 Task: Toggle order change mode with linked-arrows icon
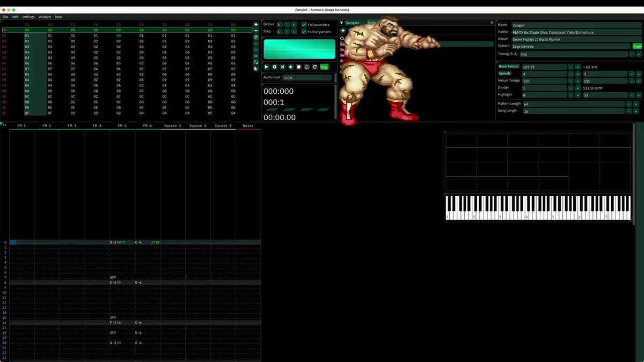[x=255, y=62]
